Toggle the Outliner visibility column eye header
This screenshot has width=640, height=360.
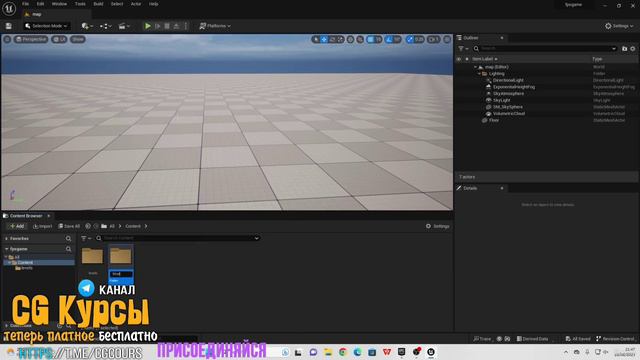pos(459,59)
